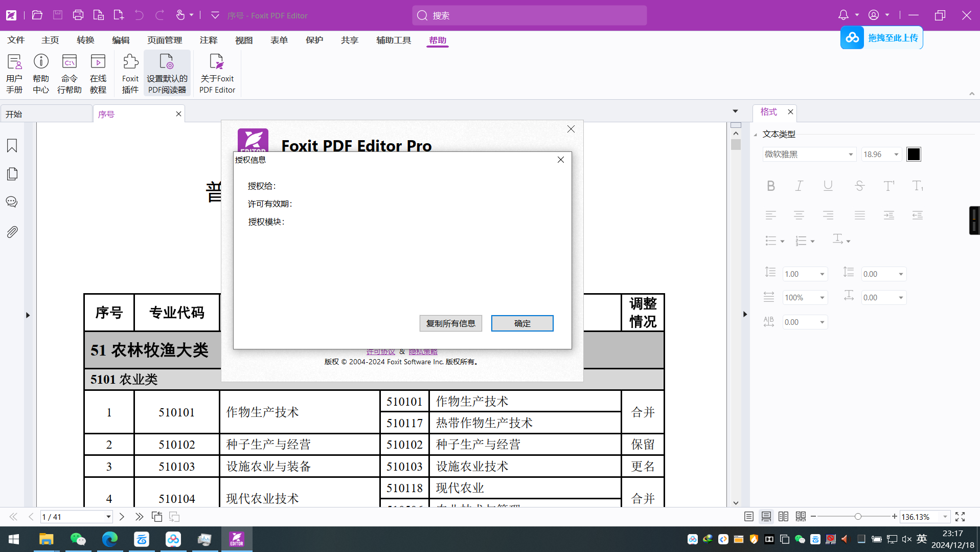Click the Undo arrow icon

point(139,15)
